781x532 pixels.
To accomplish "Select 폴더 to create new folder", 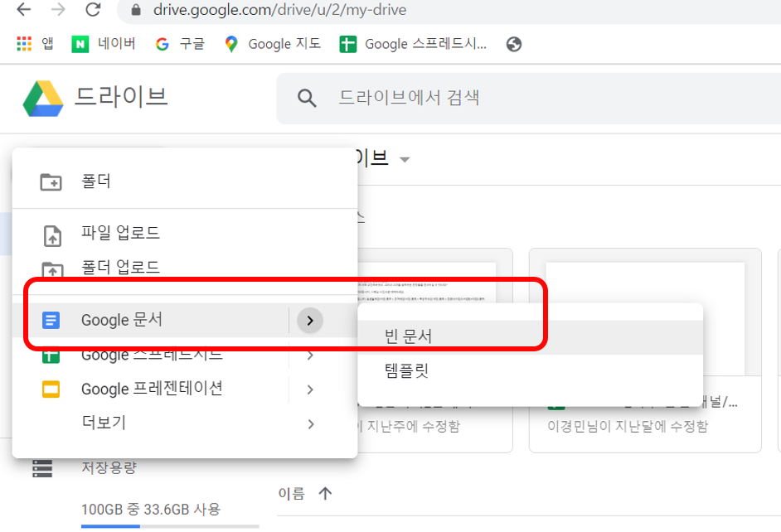I will 185,181.
